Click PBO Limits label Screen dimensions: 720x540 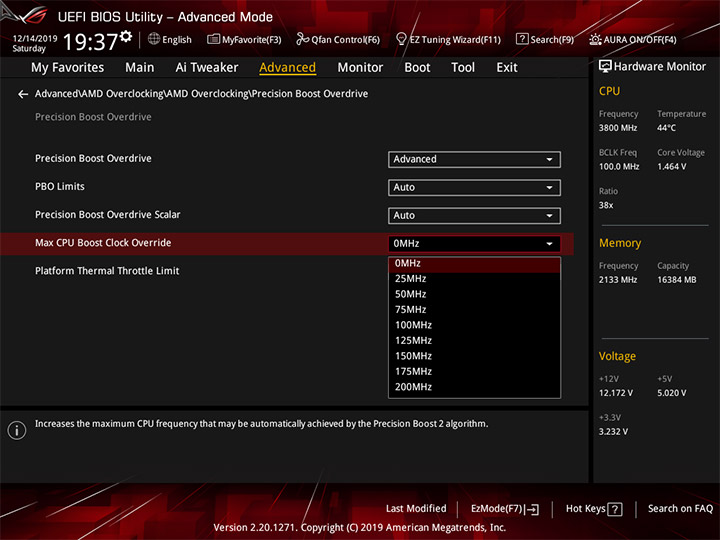point(60,187)
